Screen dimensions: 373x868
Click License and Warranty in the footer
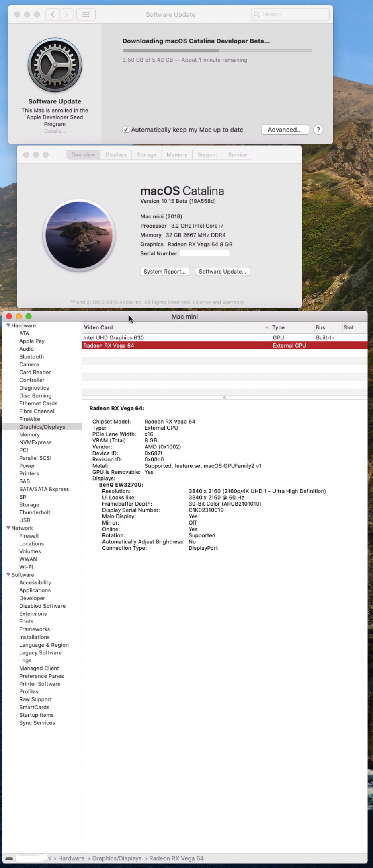[x=218, y=302]
